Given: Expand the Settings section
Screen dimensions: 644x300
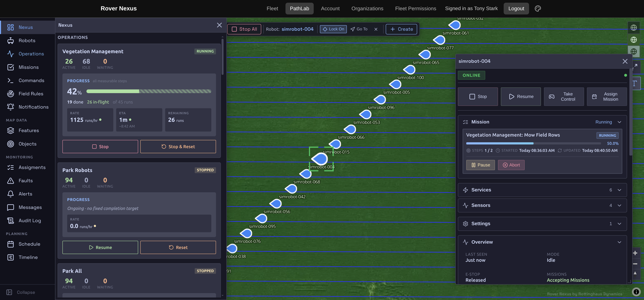Looking at the screenshot, I should [542, 224].
